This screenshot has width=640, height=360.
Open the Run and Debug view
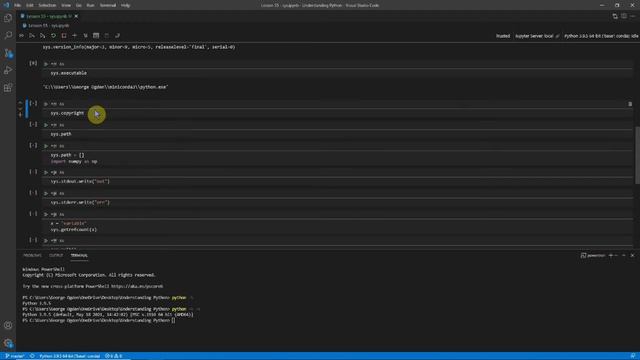click(x=8, y=70)
